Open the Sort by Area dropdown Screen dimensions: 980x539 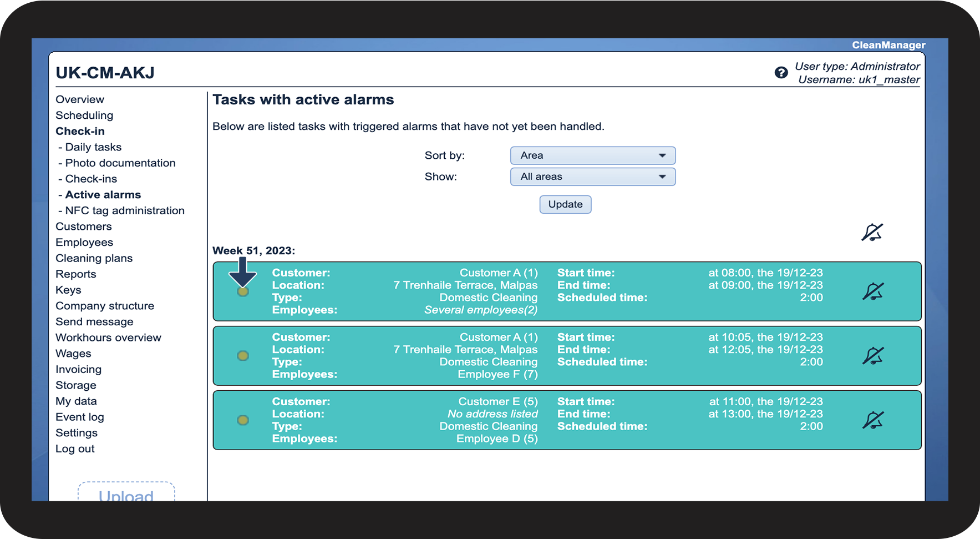(x=592, y=155)
